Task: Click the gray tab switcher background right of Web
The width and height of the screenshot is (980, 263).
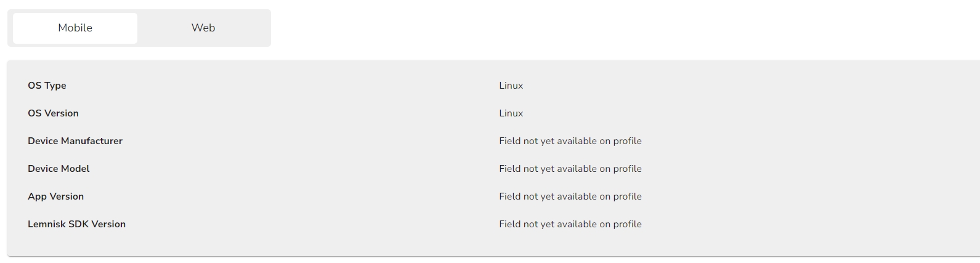Action: [259, 28]
